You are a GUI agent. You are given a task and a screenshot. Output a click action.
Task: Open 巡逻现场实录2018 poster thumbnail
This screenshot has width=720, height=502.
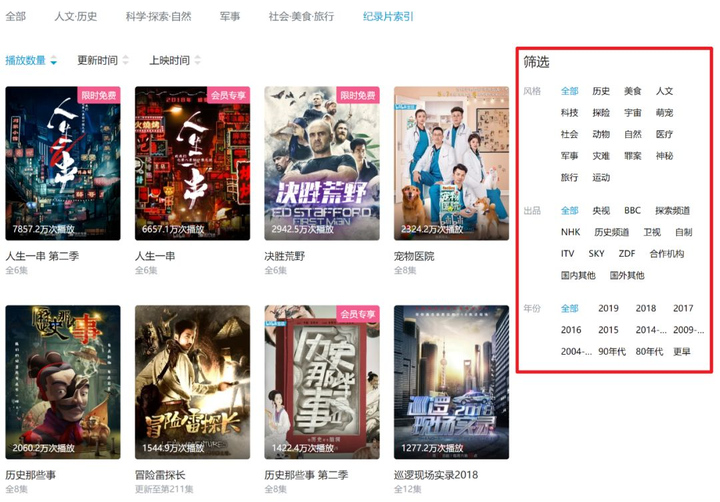(451, 382)
